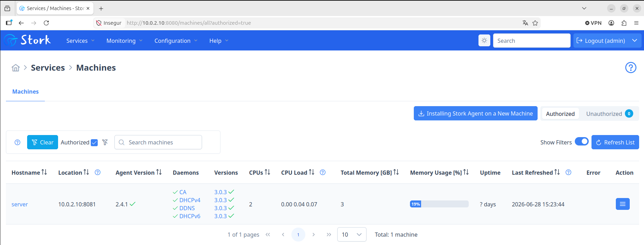Viewport: 644px width, 245px height.
Task: Turn off the Show Filters switch
Action: coord(581,141)
